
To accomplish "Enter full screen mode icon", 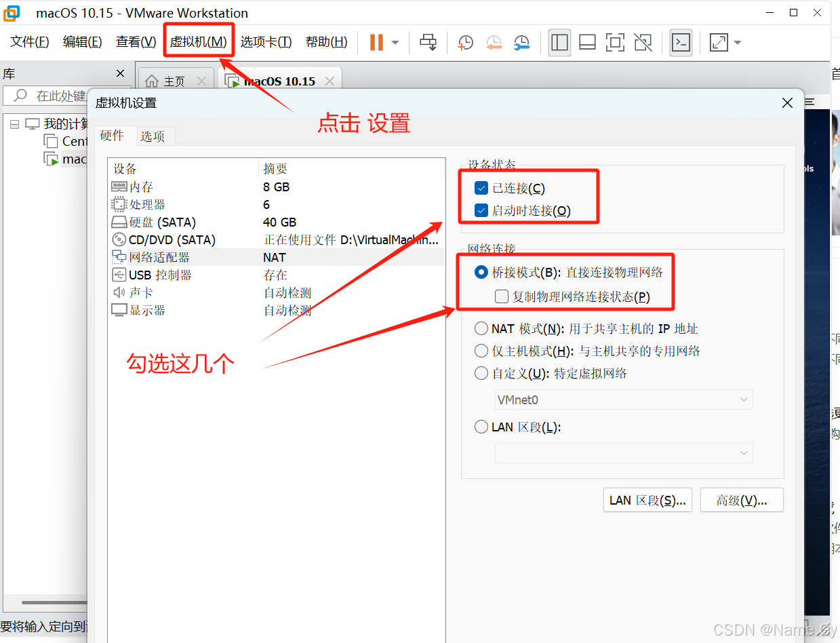I will click(615, 43).
